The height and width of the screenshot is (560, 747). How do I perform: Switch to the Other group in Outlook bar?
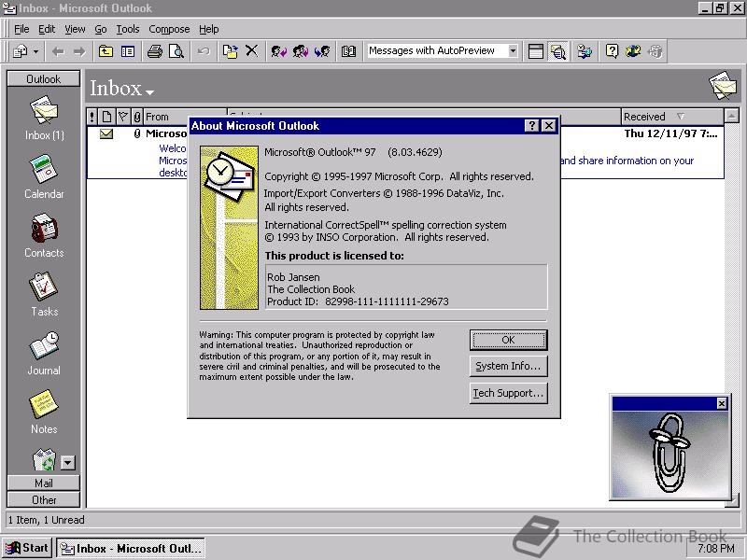(x=43, y=500)
